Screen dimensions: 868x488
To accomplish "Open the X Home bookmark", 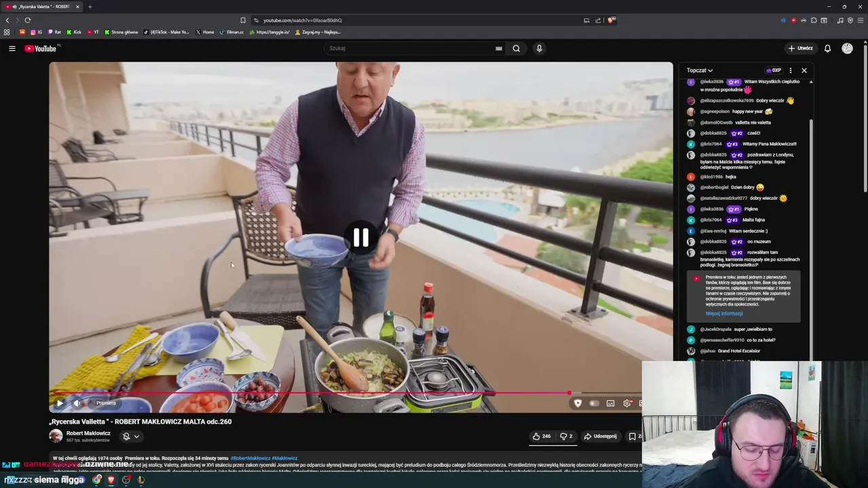I will click(205, 32).
